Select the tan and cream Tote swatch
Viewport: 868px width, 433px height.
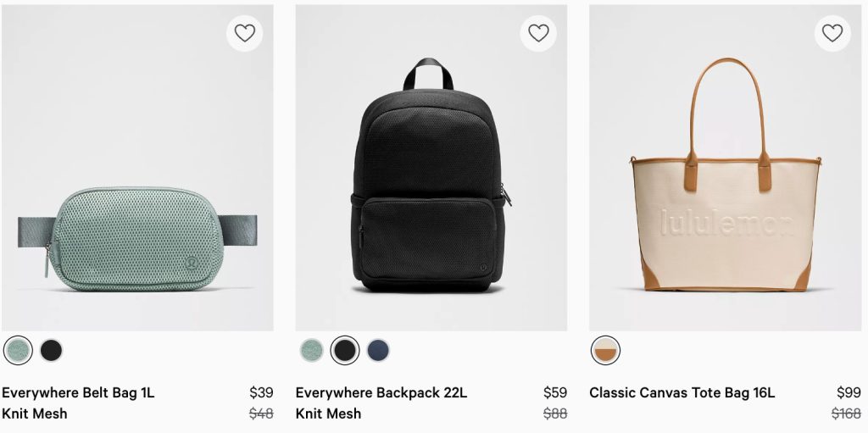(605, 350)
